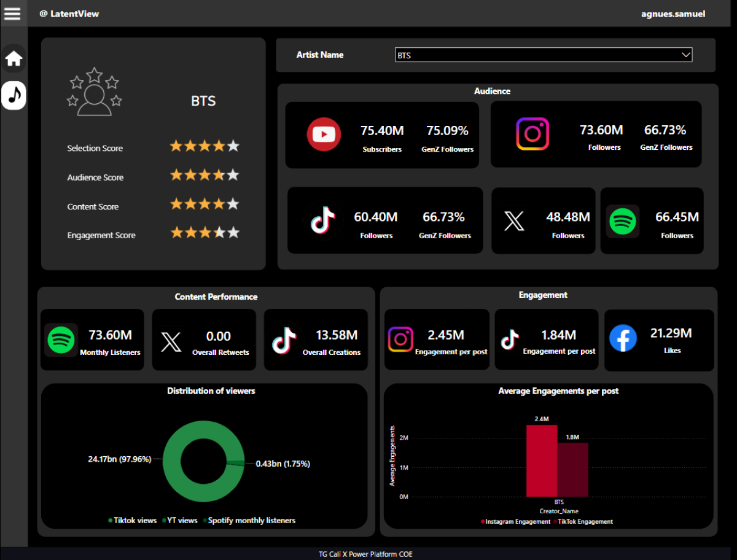Click the 2.4M bar data label

coord(542,419)
